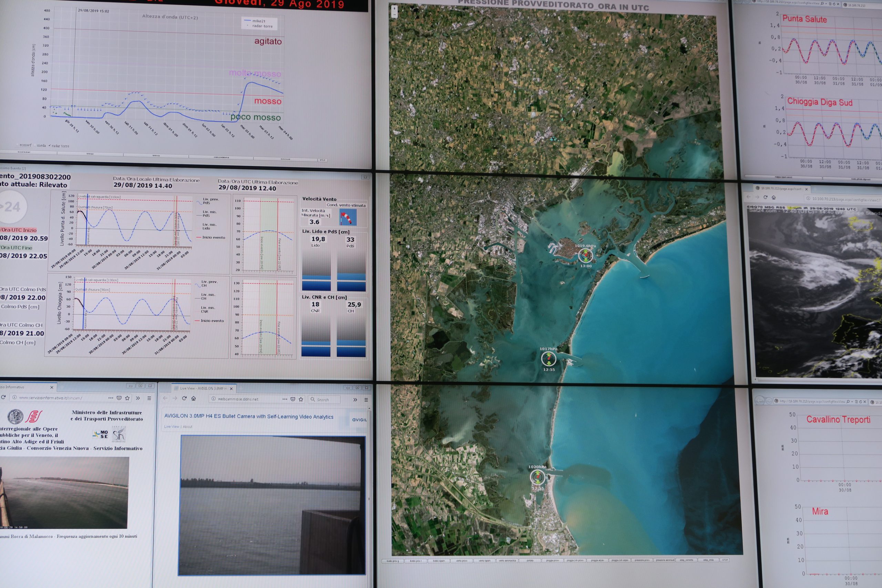Viewport: 882px width, 588px height.
Task: Reload the webcammose.ddns.net page
Action: click(184, 398)
